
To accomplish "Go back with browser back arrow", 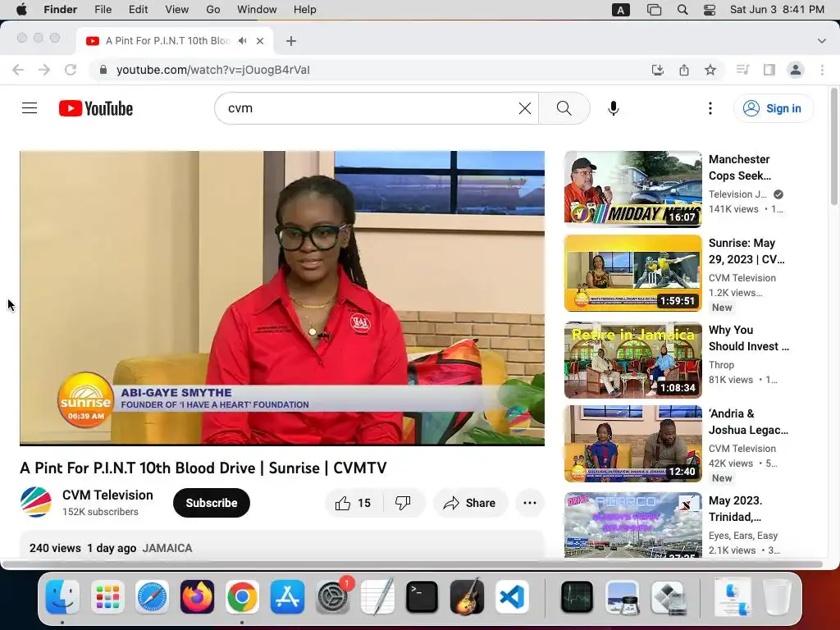I will [x=18, y=70].
